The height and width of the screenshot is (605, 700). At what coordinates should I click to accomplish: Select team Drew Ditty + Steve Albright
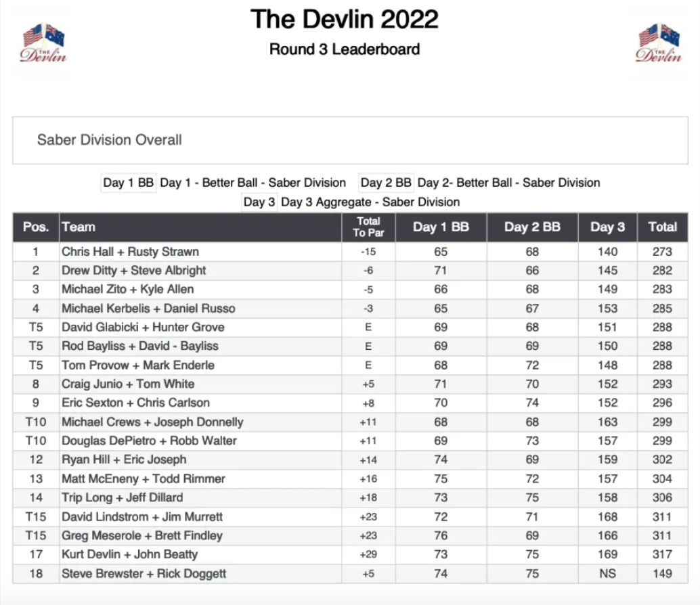coord(134,271)
